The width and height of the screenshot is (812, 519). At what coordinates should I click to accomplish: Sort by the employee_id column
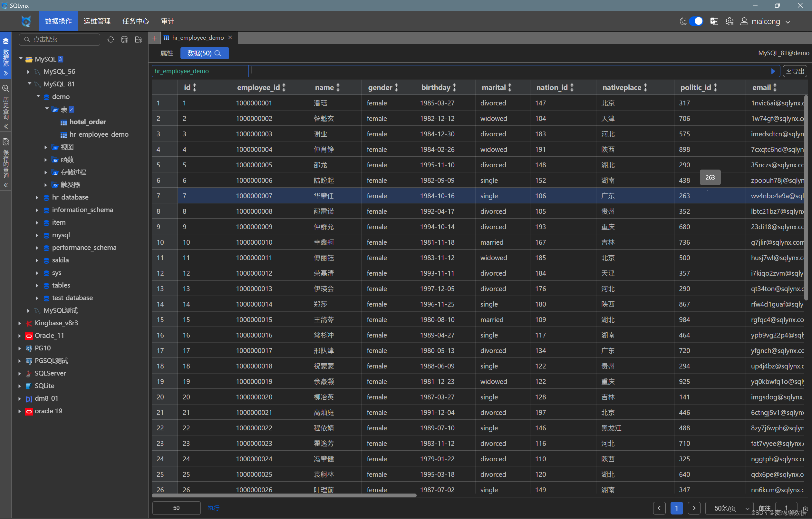(x=284, y=87)
